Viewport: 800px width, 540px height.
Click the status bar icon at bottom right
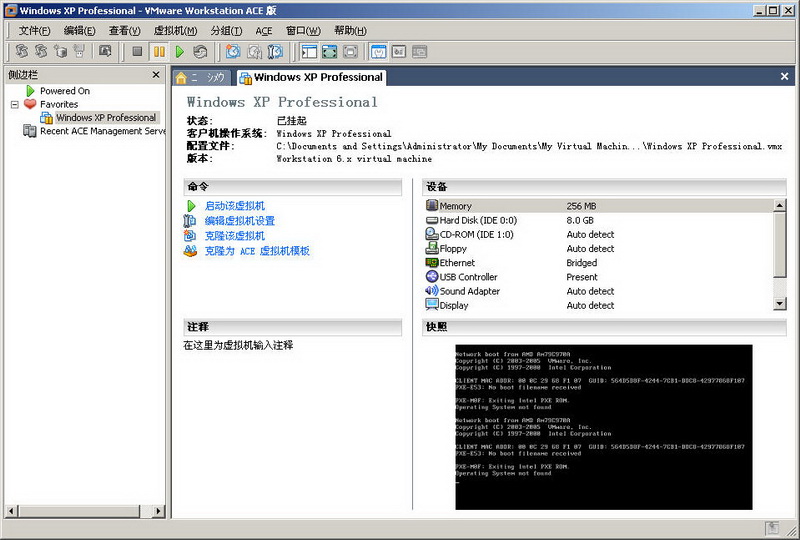[x=772, y=528]
